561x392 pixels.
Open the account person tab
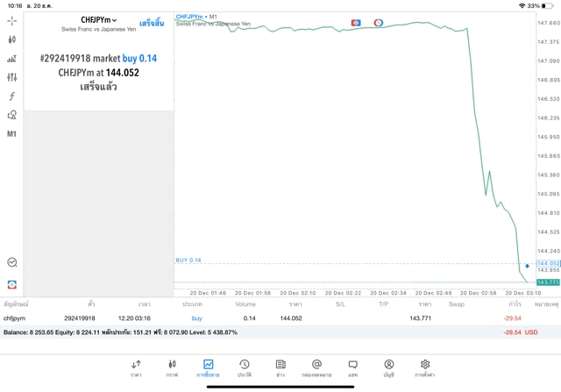click(389, 368)
